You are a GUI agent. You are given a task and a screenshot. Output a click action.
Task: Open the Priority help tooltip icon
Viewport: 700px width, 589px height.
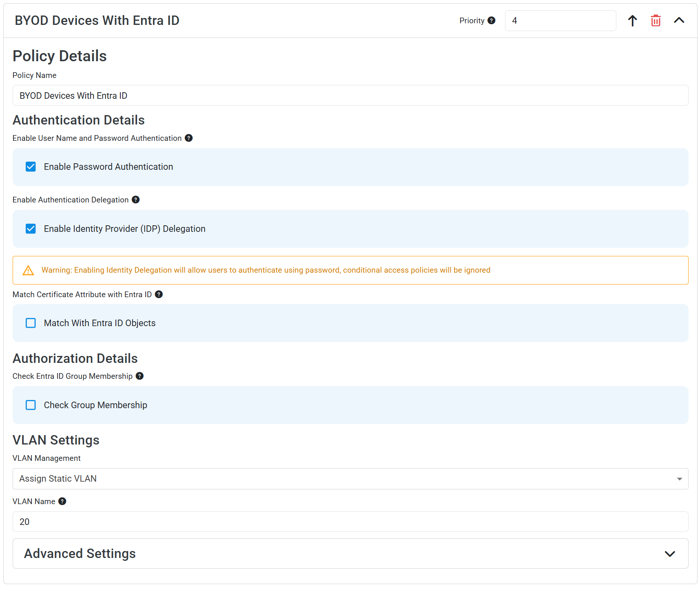click(492, 20)
